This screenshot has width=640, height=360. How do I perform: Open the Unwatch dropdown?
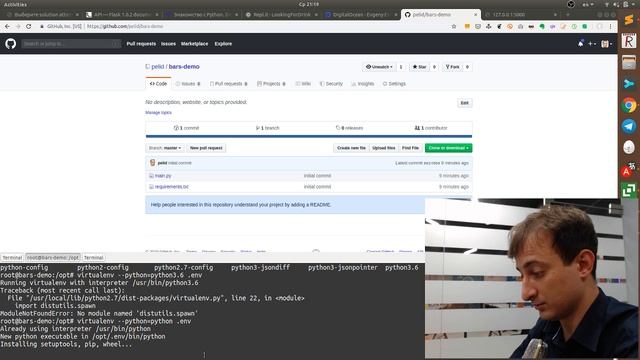(x=379, y=67)
